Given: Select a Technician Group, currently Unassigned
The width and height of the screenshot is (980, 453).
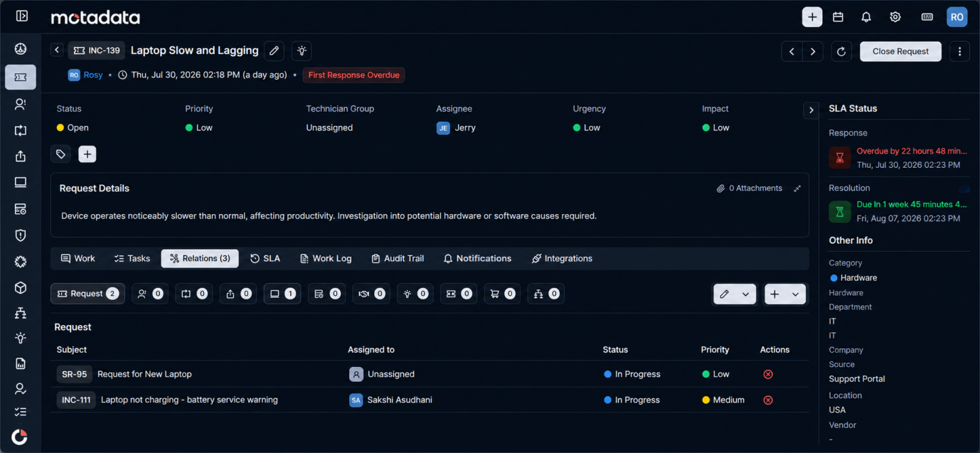Looking at the screenshot, I should point(329,128).
